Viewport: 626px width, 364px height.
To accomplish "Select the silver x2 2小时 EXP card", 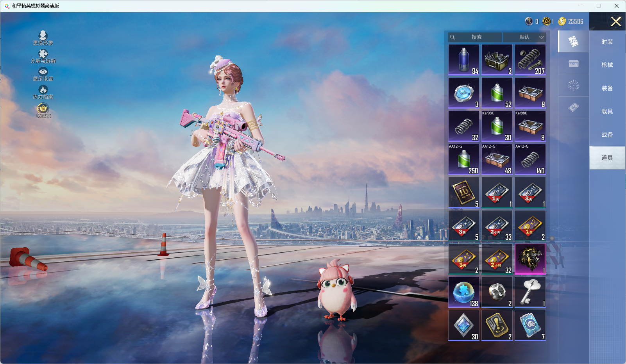I will 497,226.
